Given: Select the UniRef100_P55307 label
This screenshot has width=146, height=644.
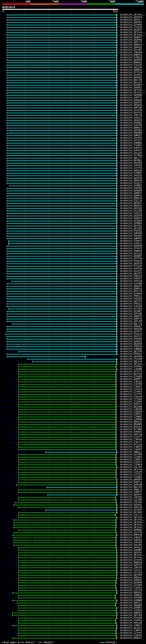Looking at the screenshot, I should [x=131, y=279].
